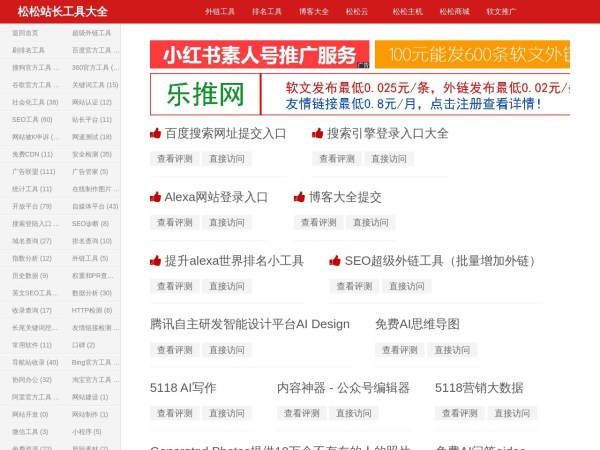Select 广告联盟 (111) sidebar category
Viewport: 600px width, 450px height.
point(34,171)
